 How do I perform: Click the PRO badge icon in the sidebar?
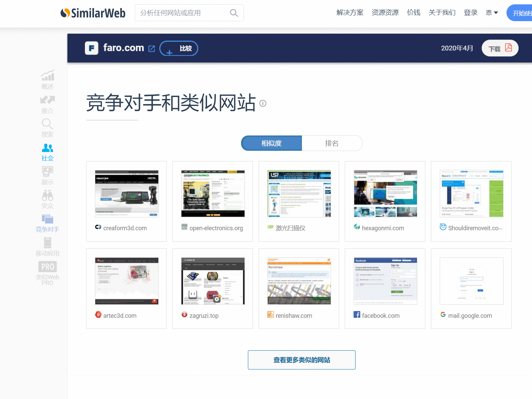(x=48, y=267)
